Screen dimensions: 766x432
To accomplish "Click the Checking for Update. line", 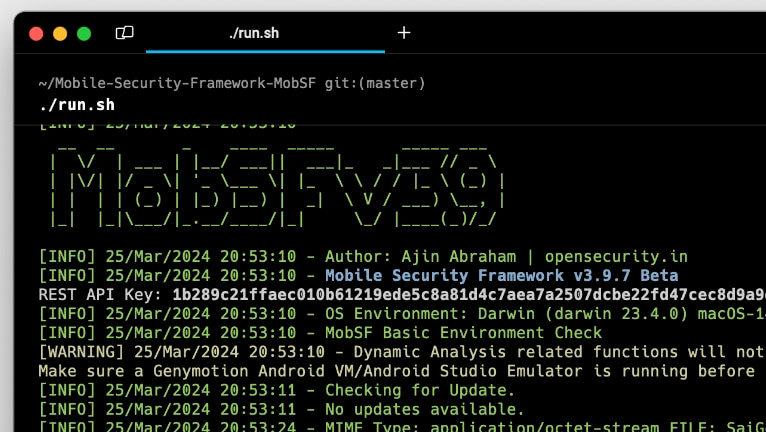I will [277, 390].
